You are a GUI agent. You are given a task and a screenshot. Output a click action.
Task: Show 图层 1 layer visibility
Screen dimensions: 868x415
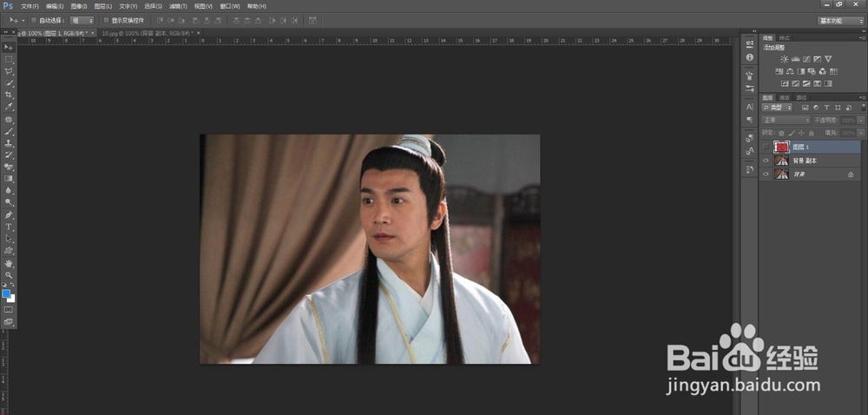point(766,147)
